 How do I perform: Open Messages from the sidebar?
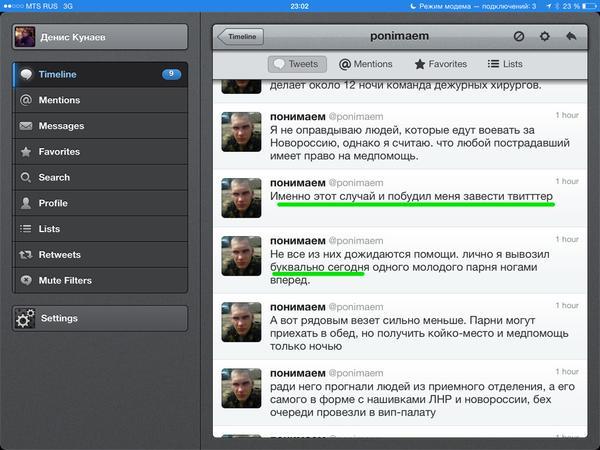pos(99,126)
